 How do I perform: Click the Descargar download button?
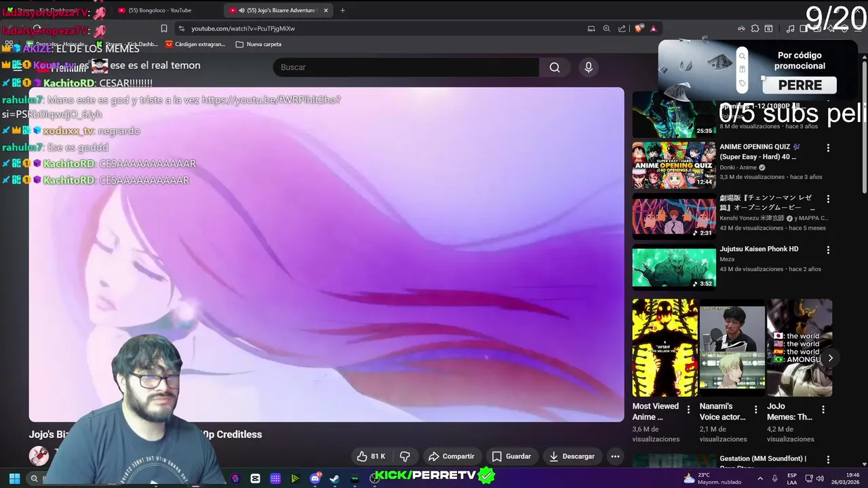[x=572, y=456]
